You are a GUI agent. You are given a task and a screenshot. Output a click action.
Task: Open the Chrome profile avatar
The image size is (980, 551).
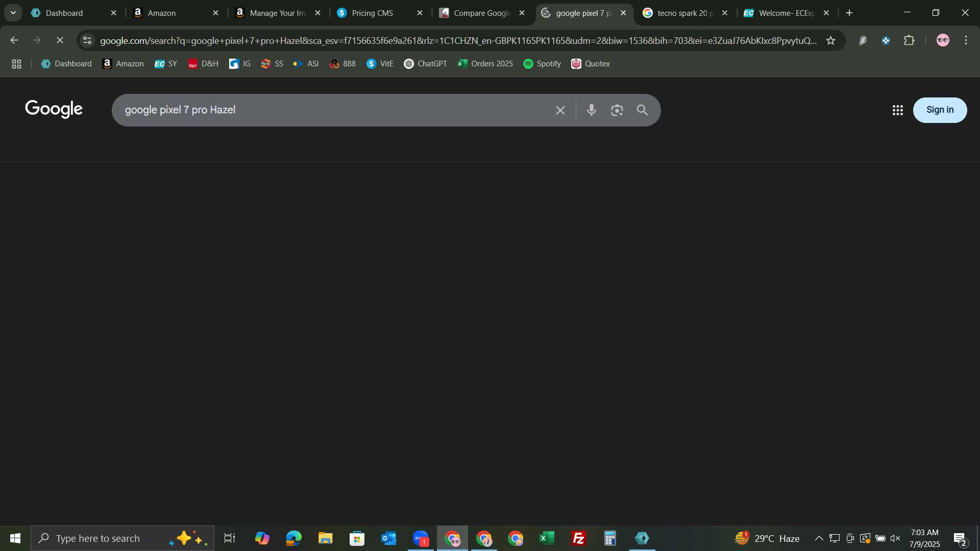(943, 40)
